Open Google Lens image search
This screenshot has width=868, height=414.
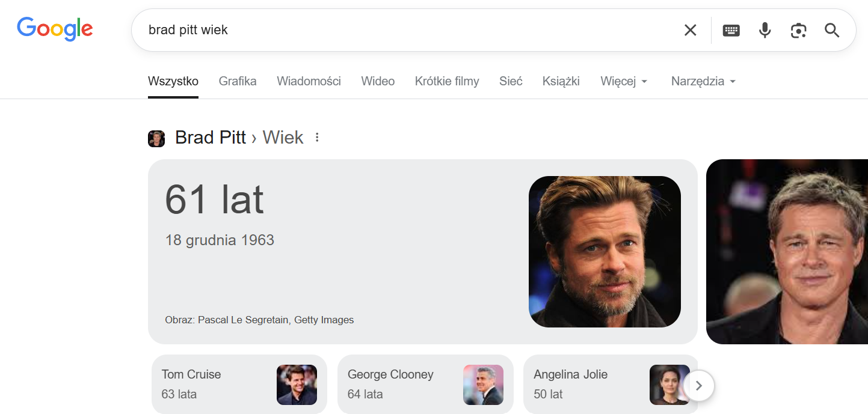pos(798,29)
